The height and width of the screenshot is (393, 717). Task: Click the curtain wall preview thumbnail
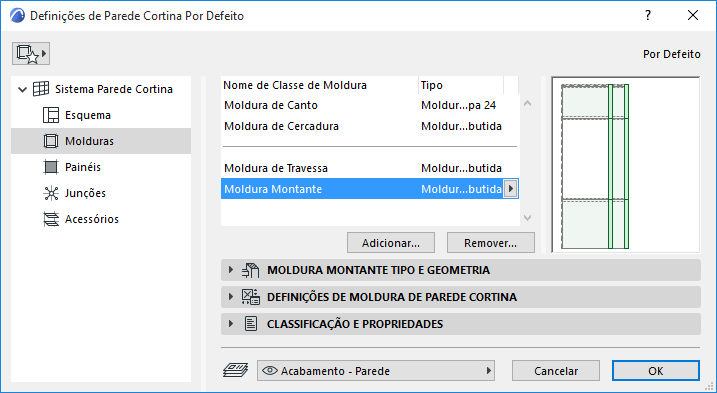point(626,165)
